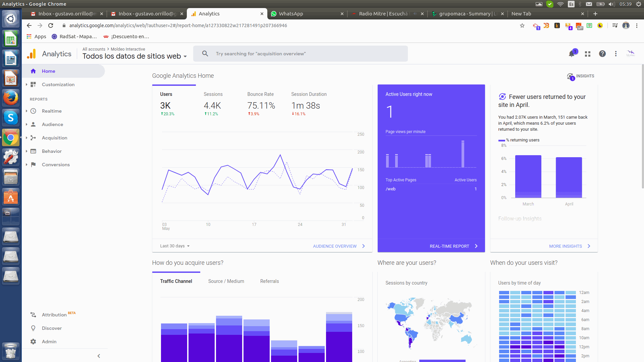Expand the Audience reports arrow
Viewport: 644px width, 362px height.
coord(26,124)
